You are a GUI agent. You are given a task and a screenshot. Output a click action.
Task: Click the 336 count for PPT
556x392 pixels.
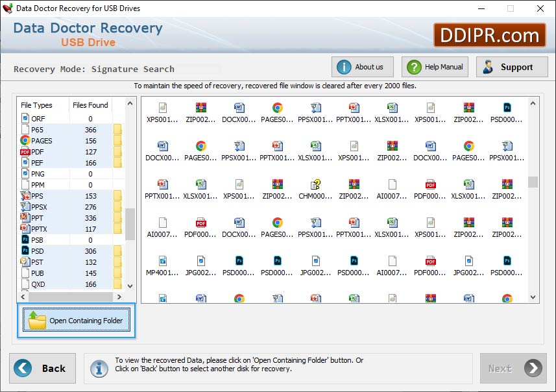pos(90,218)
